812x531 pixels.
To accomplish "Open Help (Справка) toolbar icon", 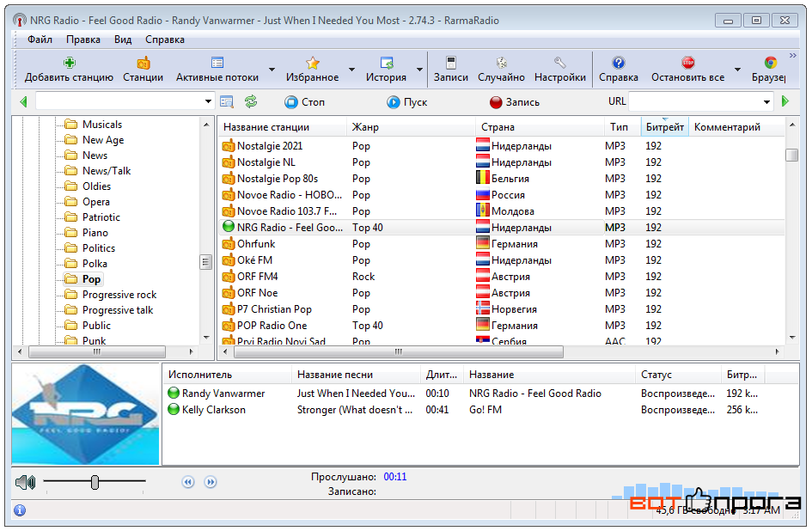I will (619, 70).
